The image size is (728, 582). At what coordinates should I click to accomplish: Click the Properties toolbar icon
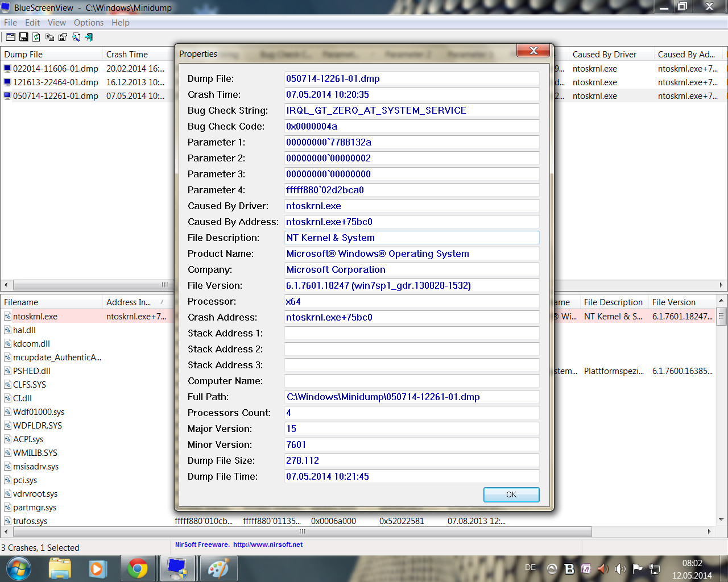point(63,37)
